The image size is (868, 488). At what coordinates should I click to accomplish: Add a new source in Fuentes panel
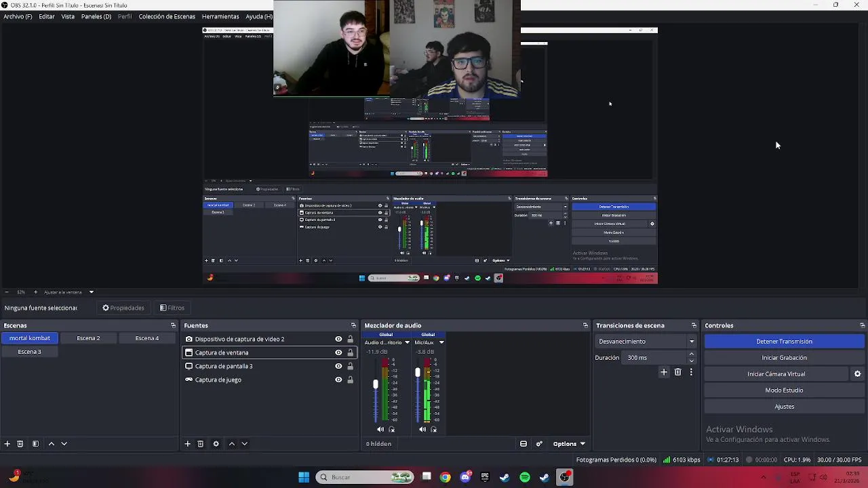pyautogui.click(x=188, y=444)
